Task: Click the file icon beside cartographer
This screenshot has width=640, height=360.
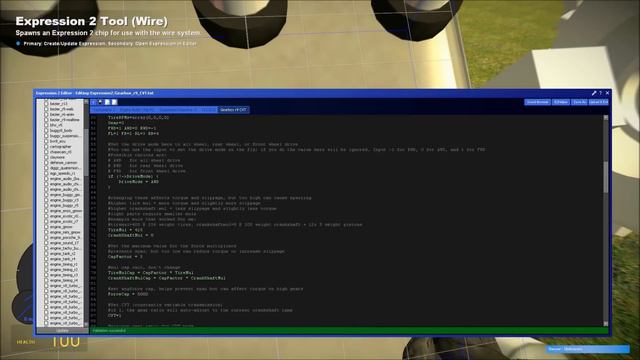Action: [46, 147]
